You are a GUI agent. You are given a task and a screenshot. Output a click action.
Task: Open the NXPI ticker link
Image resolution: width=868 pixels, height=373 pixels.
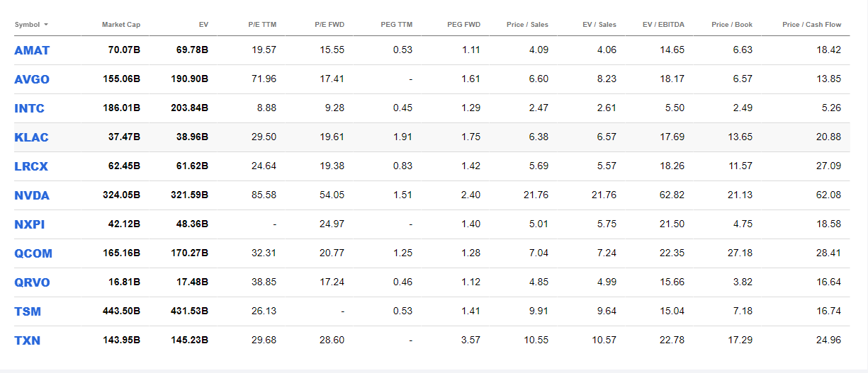coord(30,224)
